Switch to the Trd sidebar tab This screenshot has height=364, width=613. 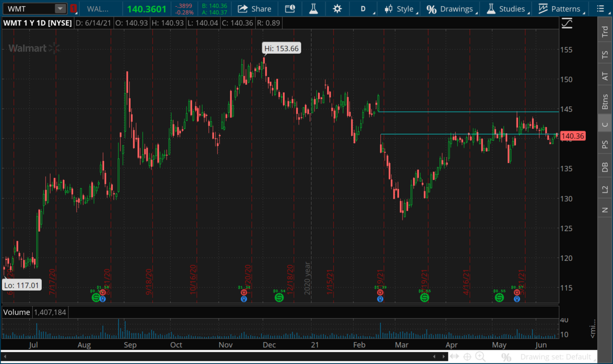click(605, 31)
